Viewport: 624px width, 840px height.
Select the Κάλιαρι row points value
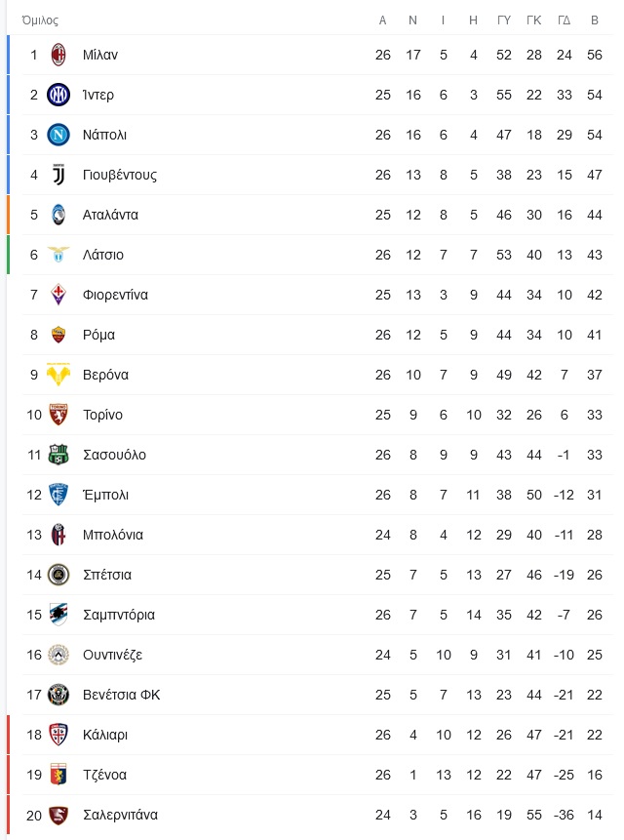(595, 735)
